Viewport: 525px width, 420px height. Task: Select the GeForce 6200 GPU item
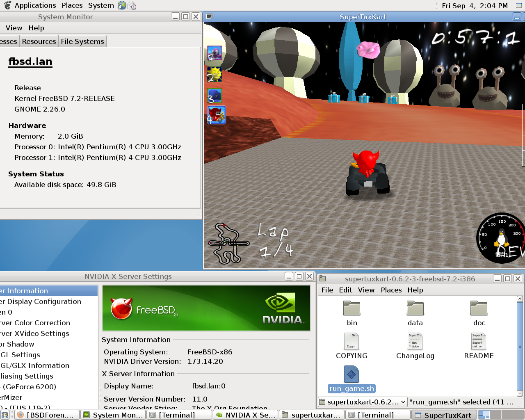coord(49,387)
